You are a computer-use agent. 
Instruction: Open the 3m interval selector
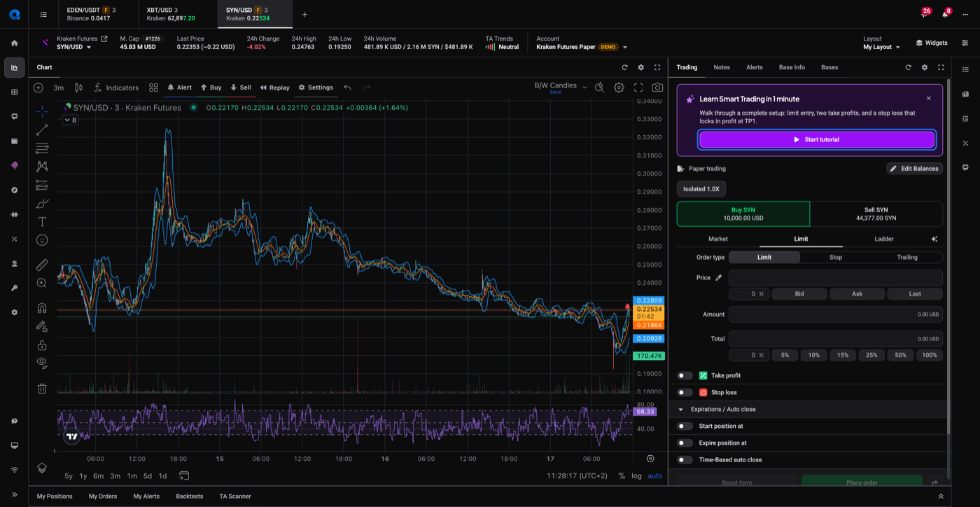click(x=59, y=88)
